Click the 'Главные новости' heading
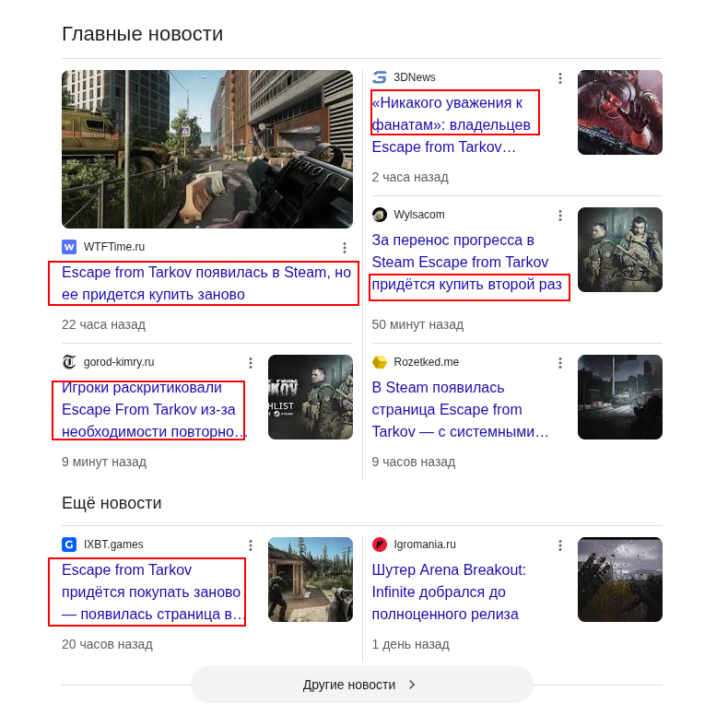The image size is (728, 715). (x=143, y=34)
